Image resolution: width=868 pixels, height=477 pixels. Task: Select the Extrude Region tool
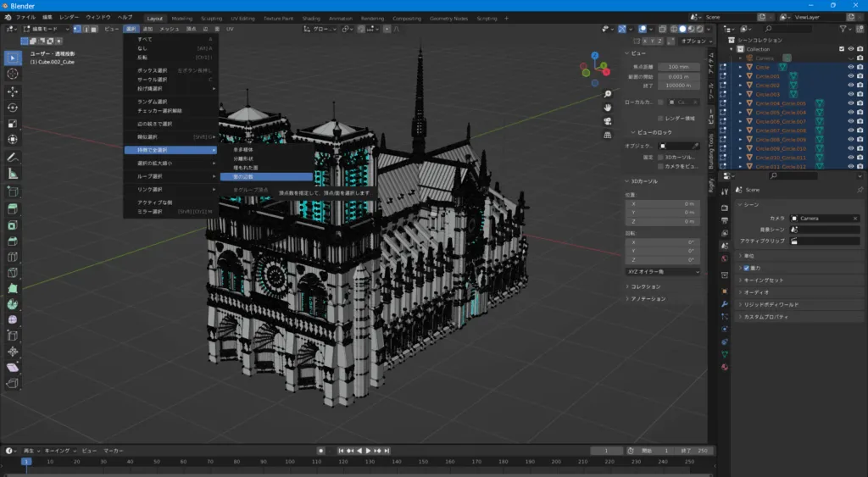(x=13, y=208)
